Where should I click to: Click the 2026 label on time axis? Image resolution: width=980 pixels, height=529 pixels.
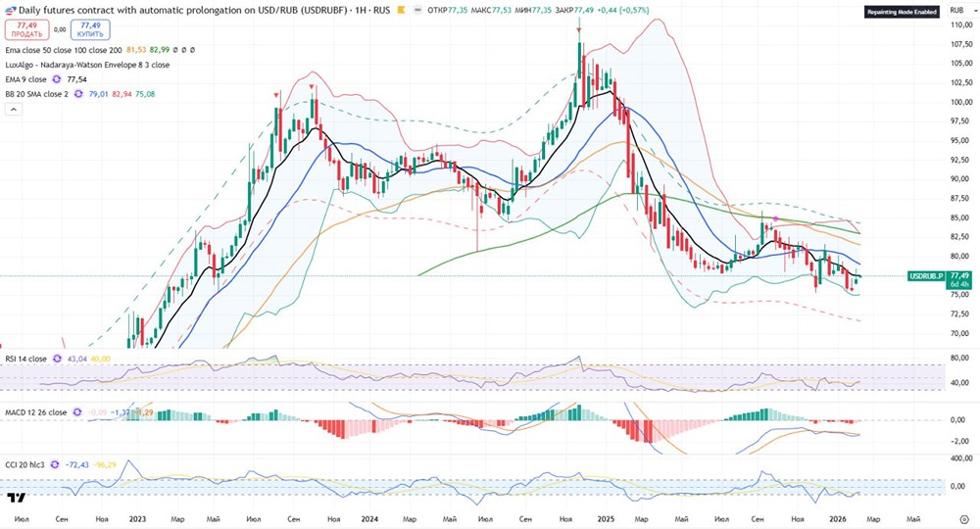click(x=838, y=519)
